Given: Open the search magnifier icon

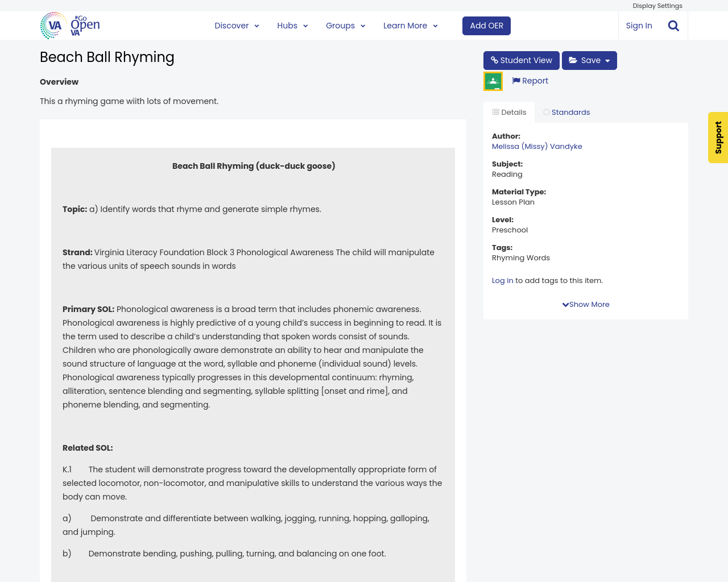Looking at the screenshot, I should point(673,26).
